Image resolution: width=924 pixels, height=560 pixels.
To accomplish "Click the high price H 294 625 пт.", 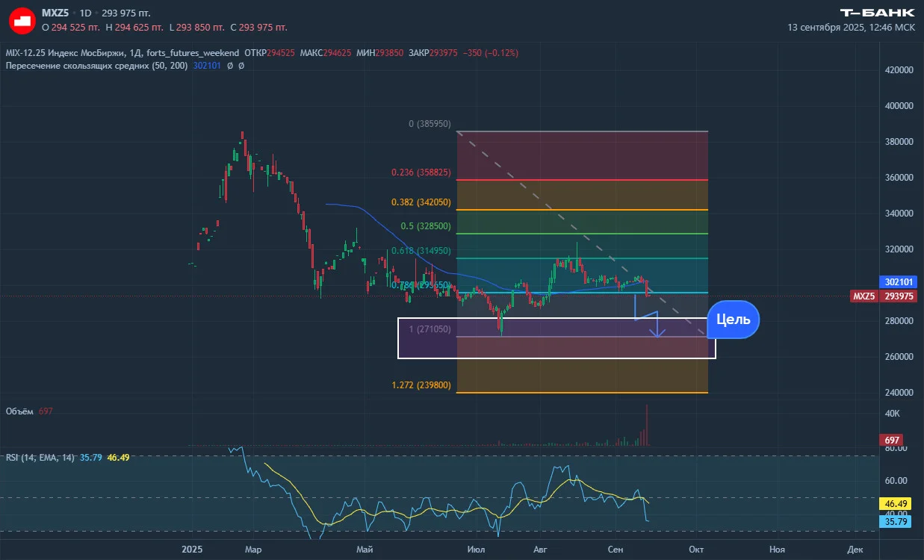I will click(135, 28).
